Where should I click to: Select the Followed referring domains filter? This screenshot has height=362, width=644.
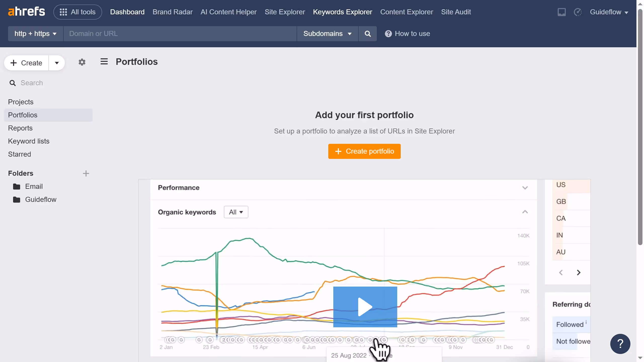pyautogui.click(x=570, y=324)
